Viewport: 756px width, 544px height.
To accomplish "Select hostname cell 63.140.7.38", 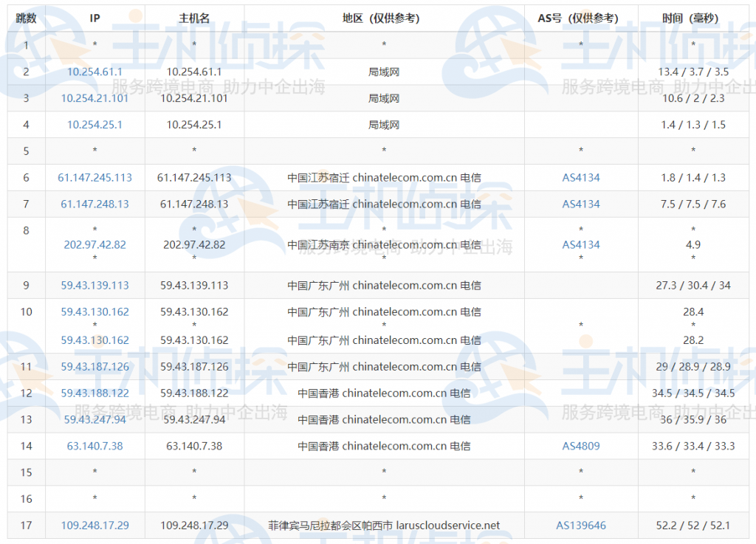I will [194, 446].
